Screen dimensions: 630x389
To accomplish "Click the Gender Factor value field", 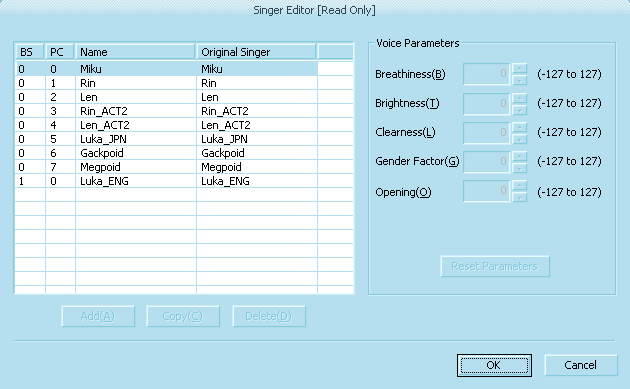I will click(487, 162).
